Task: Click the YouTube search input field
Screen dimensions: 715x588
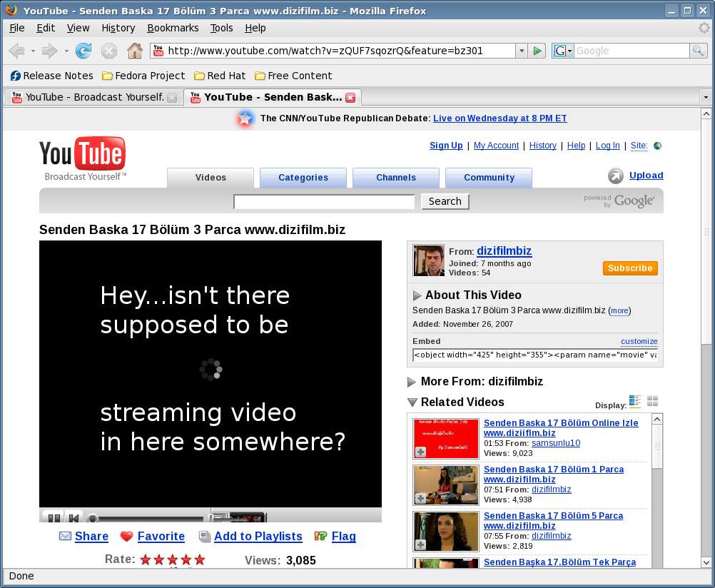Action: [324, 202]
